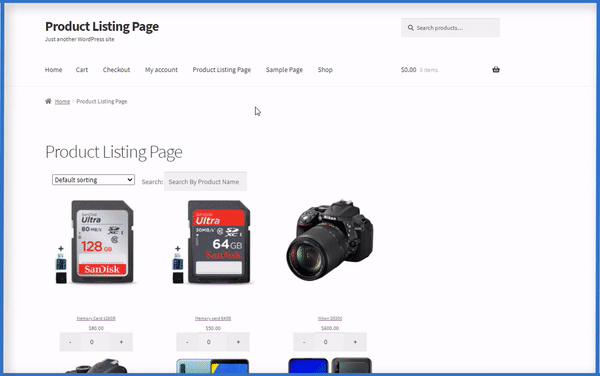Increase quantity for Nikon D5300

point(355,342)
